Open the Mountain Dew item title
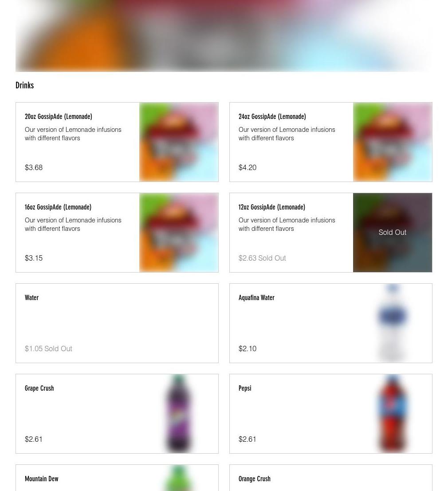This screenshot has width=448, height=491. (41, 479)
